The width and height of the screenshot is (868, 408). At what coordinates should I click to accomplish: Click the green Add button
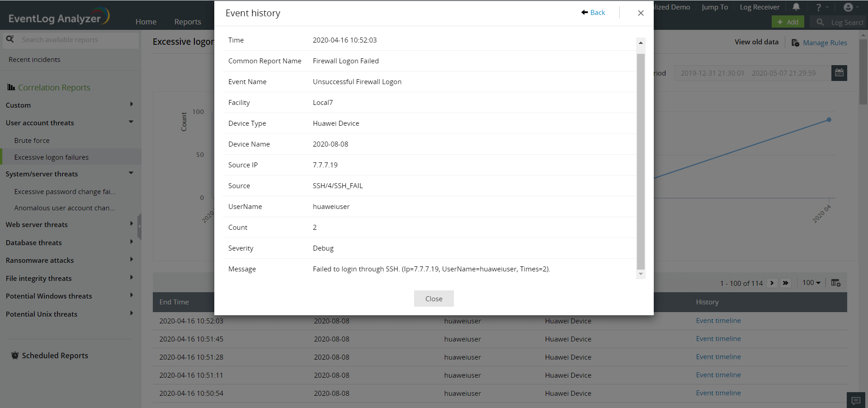(x=788, y=22)
